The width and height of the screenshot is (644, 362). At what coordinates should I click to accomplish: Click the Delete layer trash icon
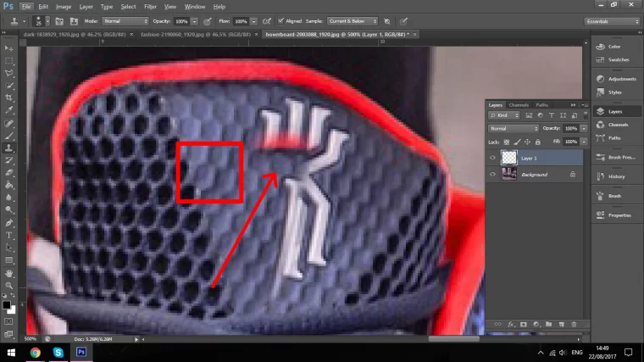coord(574,324)
